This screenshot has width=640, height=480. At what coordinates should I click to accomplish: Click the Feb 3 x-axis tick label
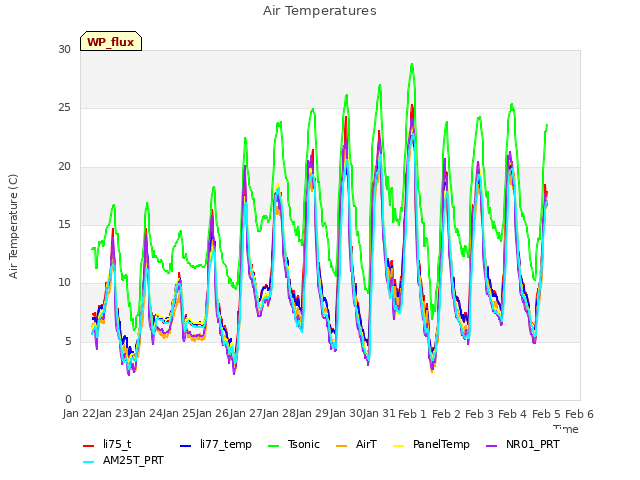tap(479, 414)
